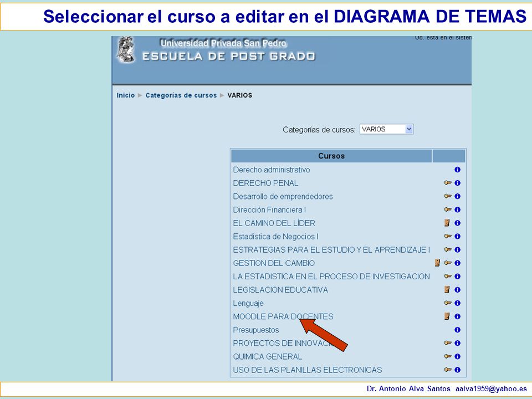
Task: Click key icon for LA ESTADISTICA EN EL PROCESO row
Action: coord(448,276)
